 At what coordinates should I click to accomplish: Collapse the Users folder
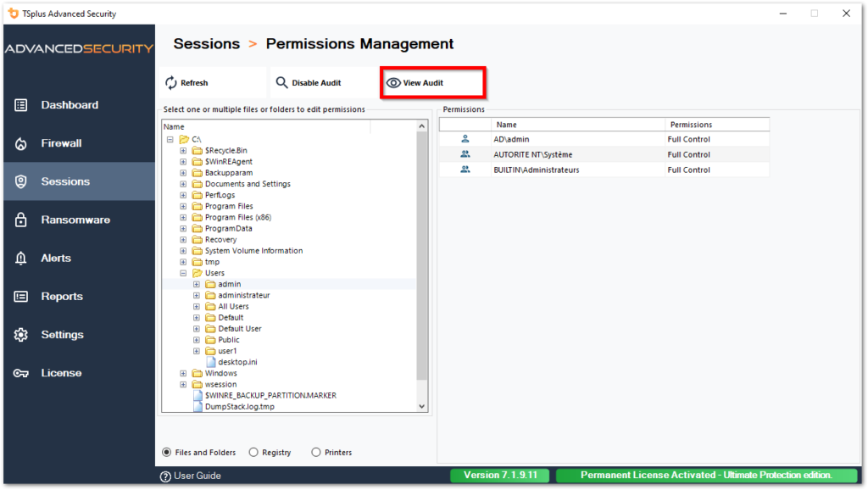click(x=183, y=272)
